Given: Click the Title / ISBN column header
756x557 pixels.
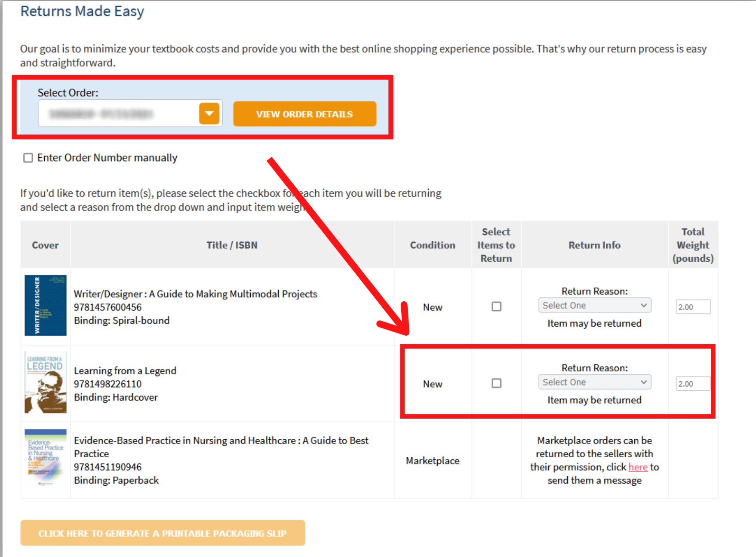Looking at the screenshot, I should (x=232, y=245).
